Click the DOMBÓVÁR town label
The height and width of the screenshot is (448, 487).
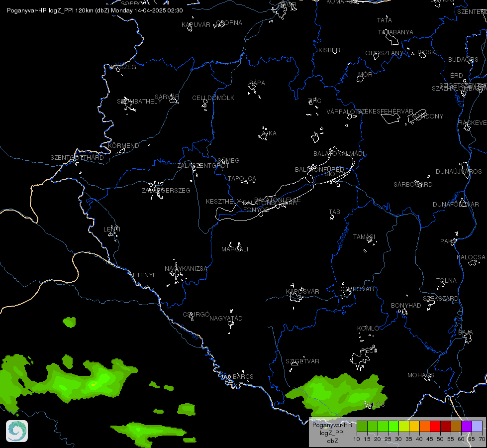tap(356, 289)
